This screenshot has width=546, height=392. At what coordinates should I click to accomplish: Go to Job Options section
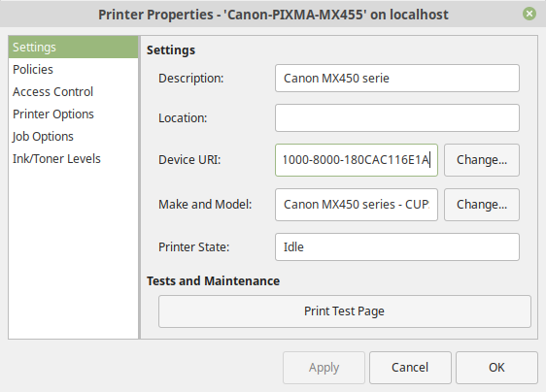coord(74,137)
